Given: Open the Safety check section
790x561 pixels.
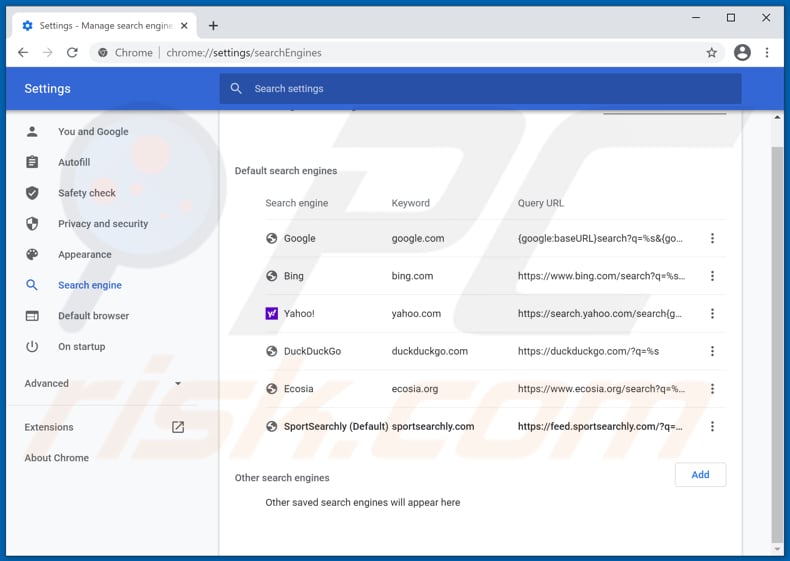Looking at the screenshot, I should pos(87,193).
